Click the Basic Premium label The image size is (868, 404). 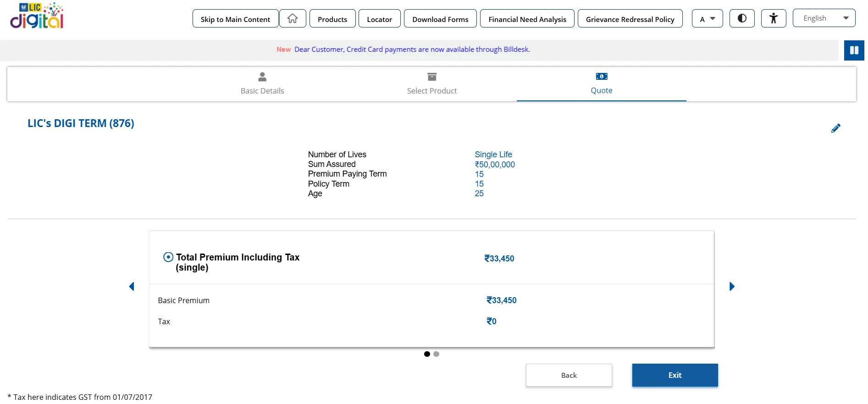183,300
